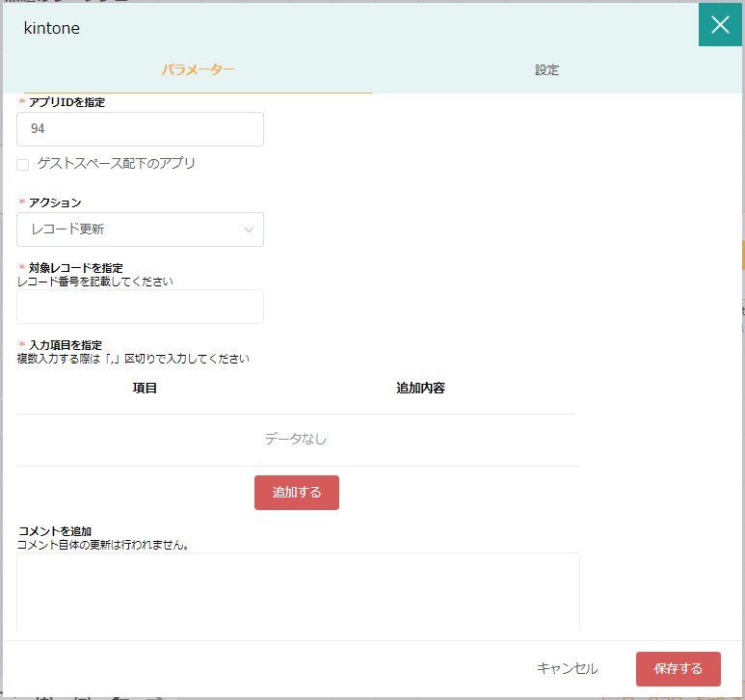The image size is (745, 700).
Task: Click the コメントを追加 text area
Action: [x=298, y=592]
